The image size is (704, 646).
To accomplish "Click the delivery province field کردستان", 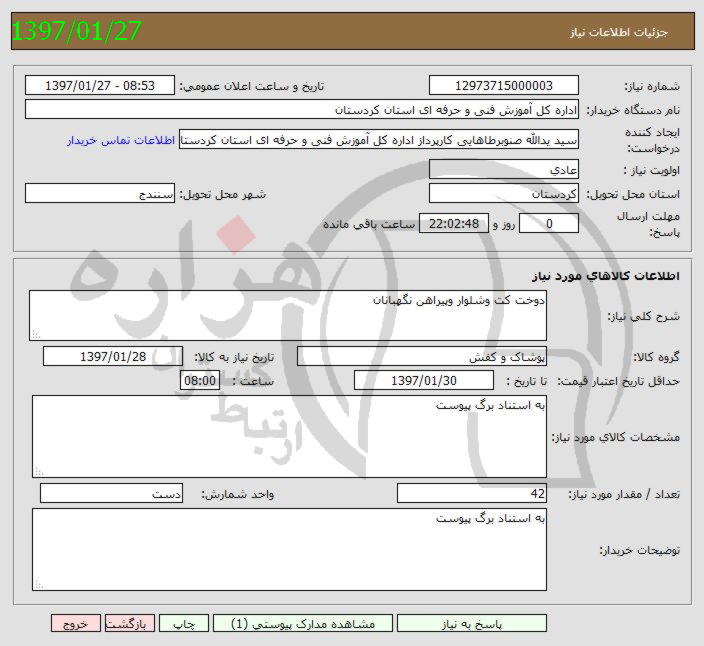I will point(504,193).
